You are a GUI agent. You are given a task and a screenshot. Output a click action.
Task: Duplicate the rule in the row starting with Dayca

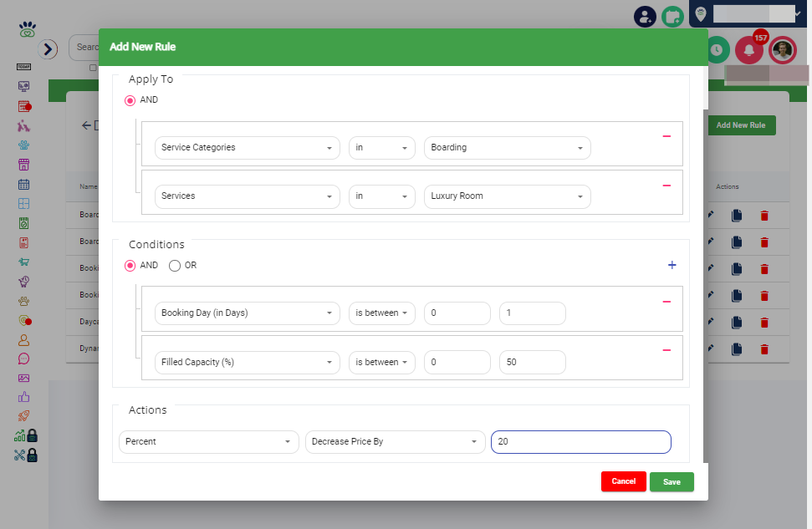737,323
